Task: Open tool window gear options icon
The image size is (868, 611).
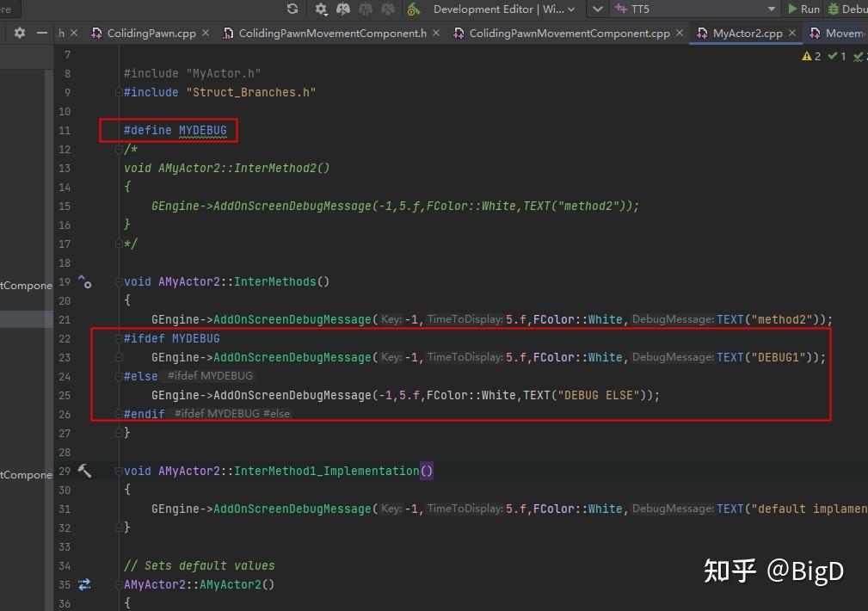Action: click(20, 34)
